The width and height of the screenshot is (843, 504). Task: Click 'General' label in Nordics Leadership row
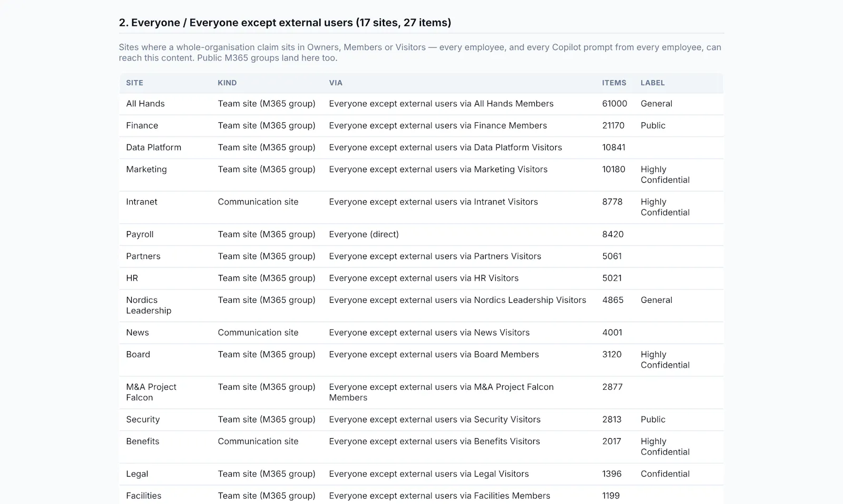click(x=656, y=300)
